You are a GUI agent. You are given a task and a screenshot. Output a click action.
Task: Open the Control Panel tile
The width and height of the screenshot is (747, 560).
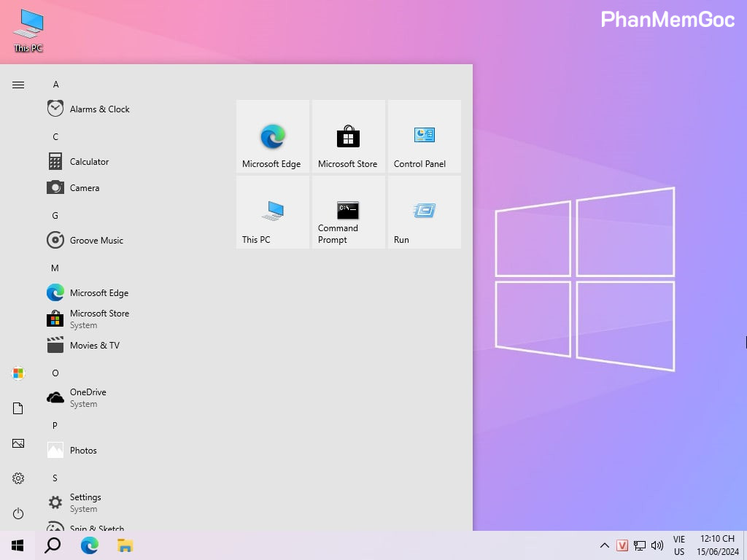coord(424,136)
